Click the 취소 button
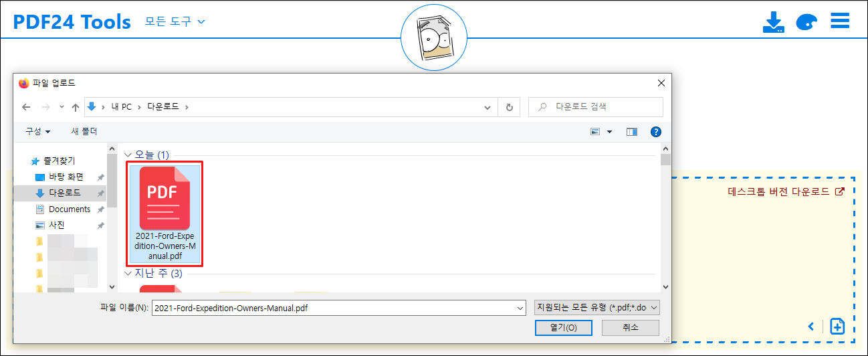 [630, 328]
